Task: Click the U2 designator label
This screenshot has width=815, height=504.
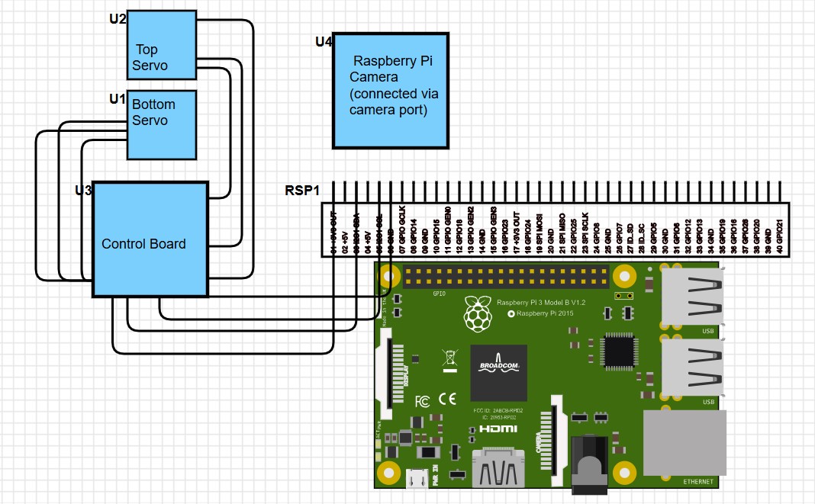Action: (118, 19)
